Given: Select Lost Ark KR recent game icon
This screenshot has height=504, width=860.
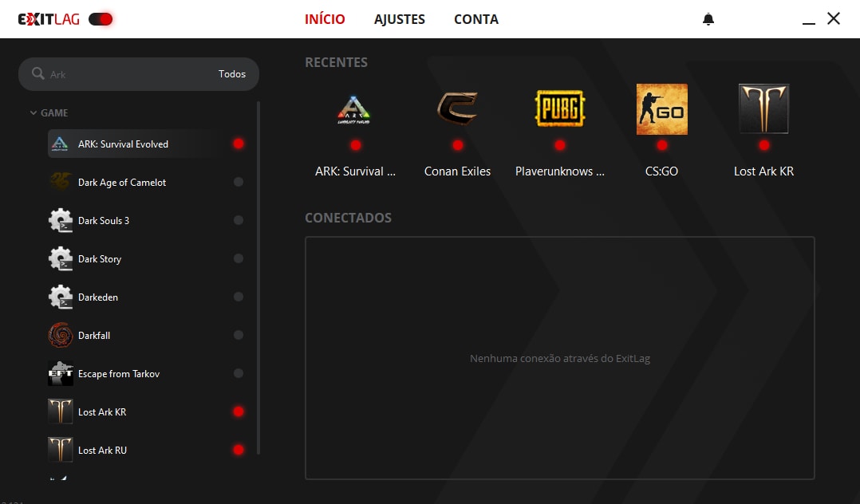Looking at the screenshot, I should tap(763, 109).
